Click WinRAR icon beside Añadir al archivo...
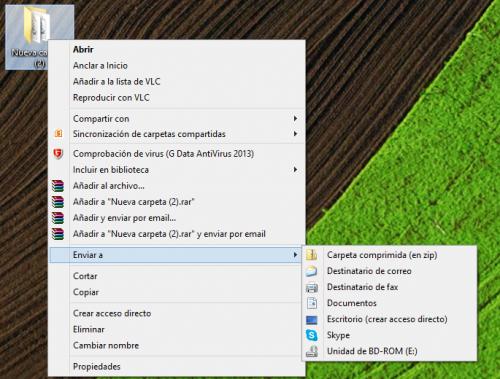This screenshot has height=379, width=500. coord(58,186)
